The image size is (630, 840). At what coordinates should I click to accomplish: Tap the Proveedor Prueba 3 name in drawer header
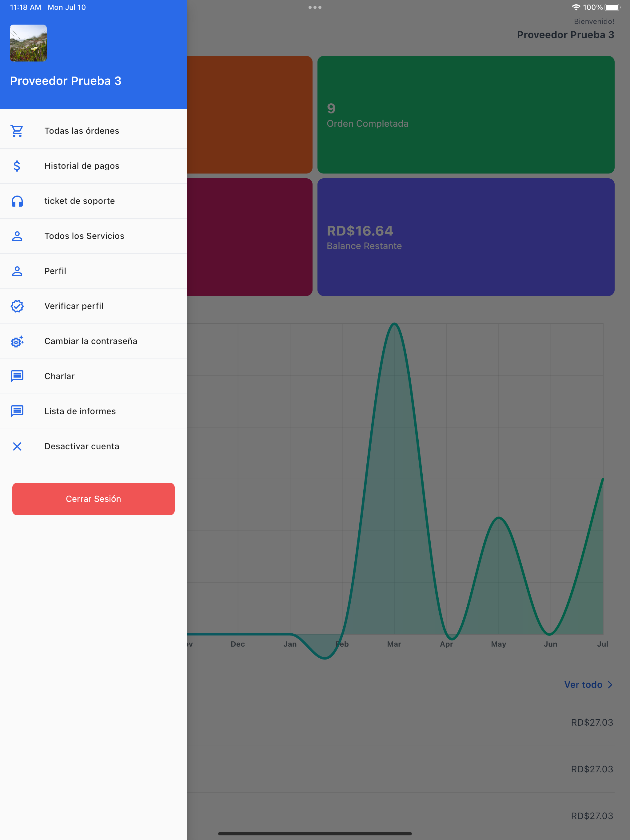tap(66, 81)
